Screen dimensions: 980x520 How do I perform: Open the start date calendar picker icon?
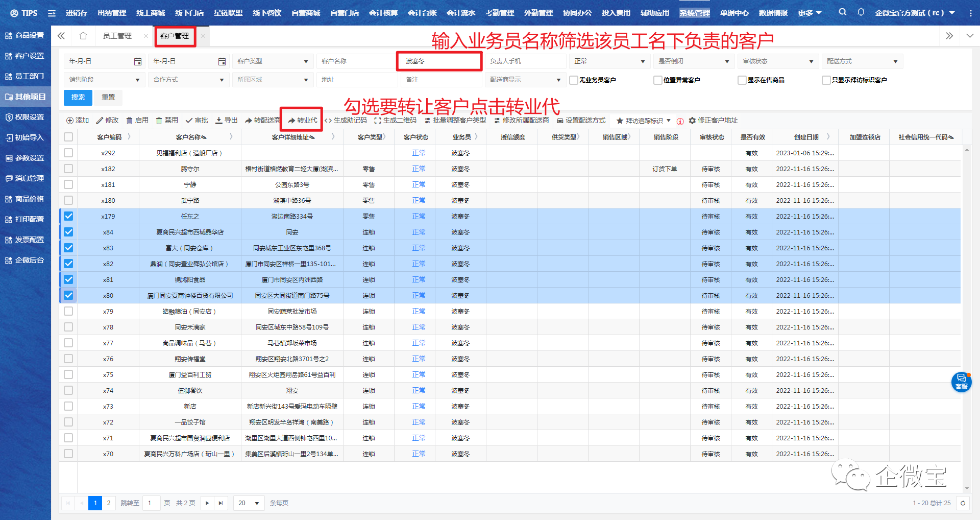[x=138, y=61]
